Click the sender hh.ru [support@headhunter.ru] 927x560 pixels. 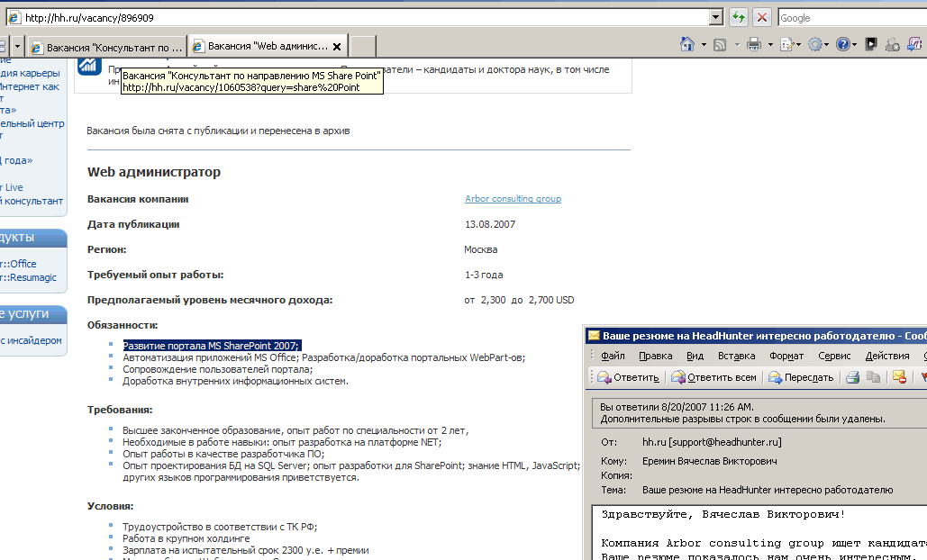click(712, 442)
